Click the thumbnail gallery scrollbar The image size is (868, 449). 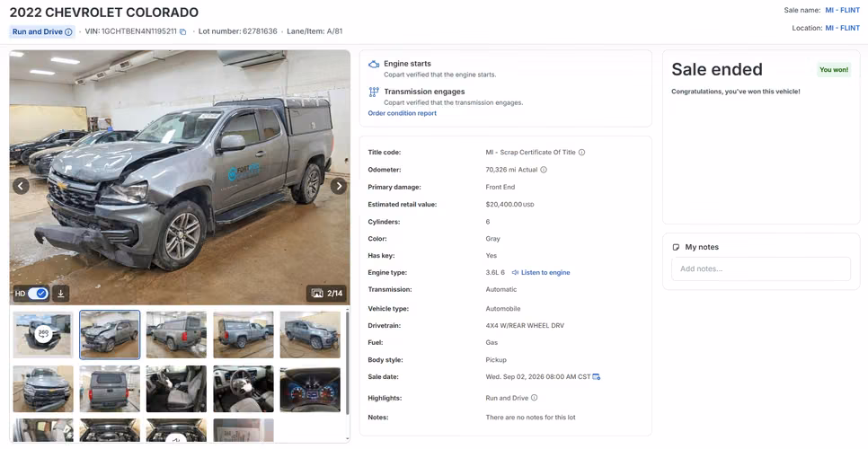(x=347, y=363)
